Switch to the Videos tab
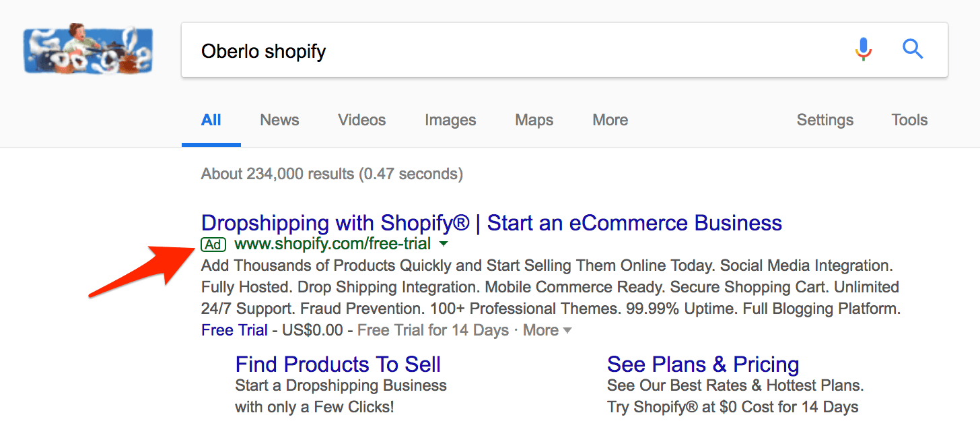Screen dimensions: 980x446 point(361,120)
